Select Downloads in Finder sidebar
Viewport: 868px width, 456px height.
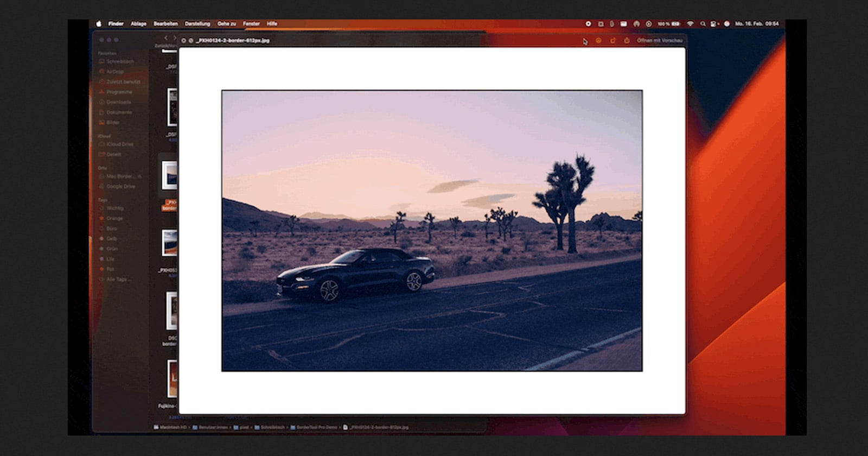[118, 102]
